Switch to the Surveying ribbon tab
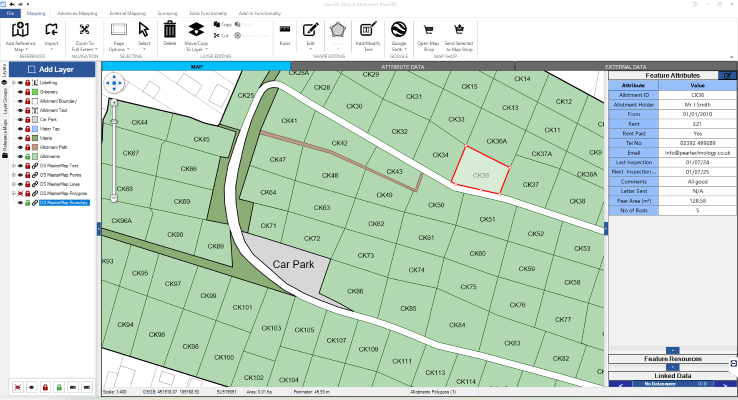Image resolution: width=738 pixels, height=400 pixels. point(168,13)
